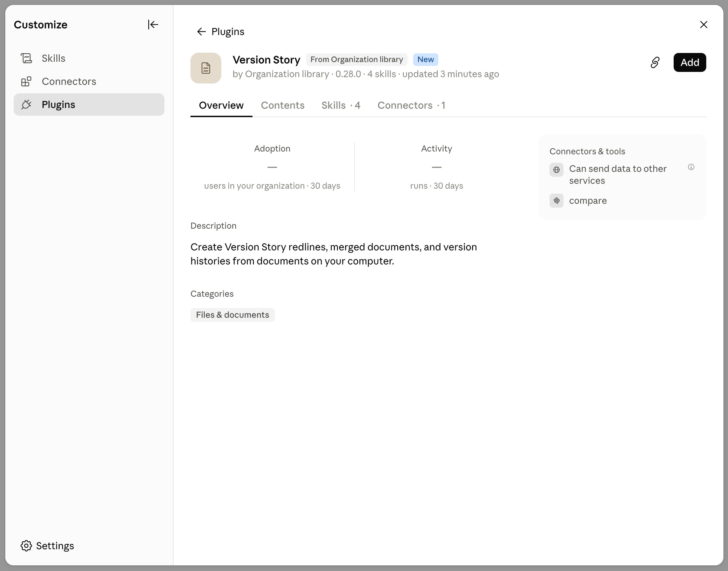Click the compare connector icon
The image size is (728, 571).
tap(557, 201)
